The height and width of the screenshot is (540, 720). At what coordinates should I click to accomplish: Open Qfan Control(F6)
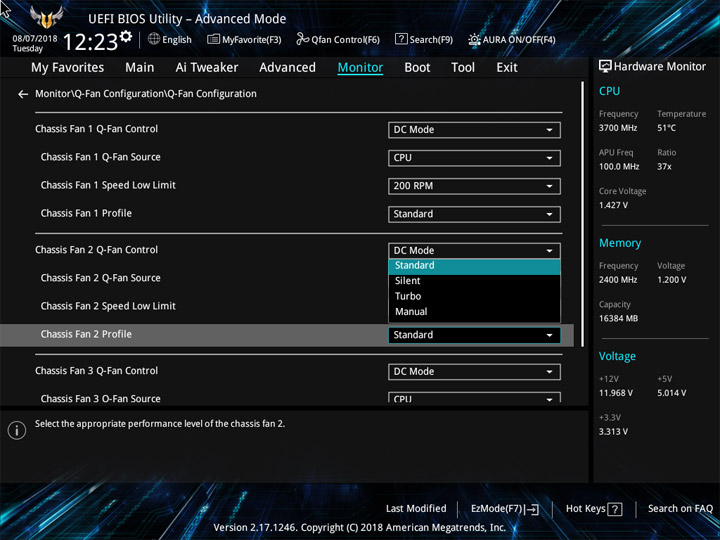point(338,39)
